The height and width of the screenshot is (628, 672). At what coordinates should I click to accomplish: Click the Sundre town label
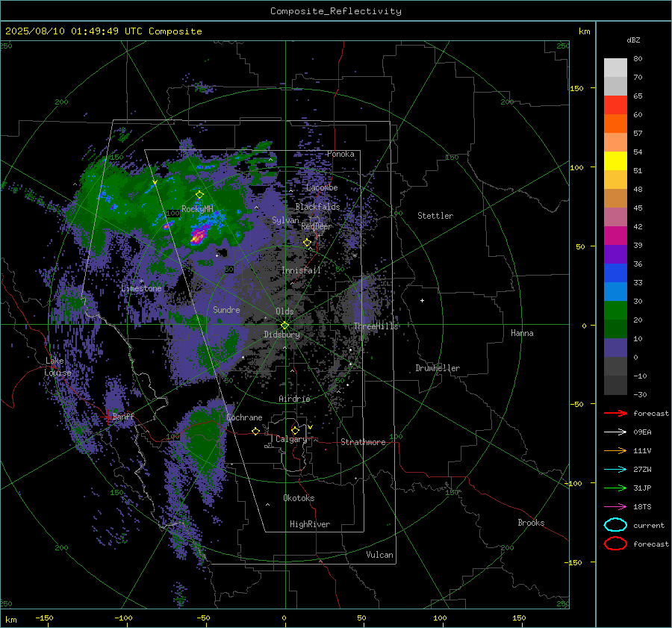tap(226, 310)
